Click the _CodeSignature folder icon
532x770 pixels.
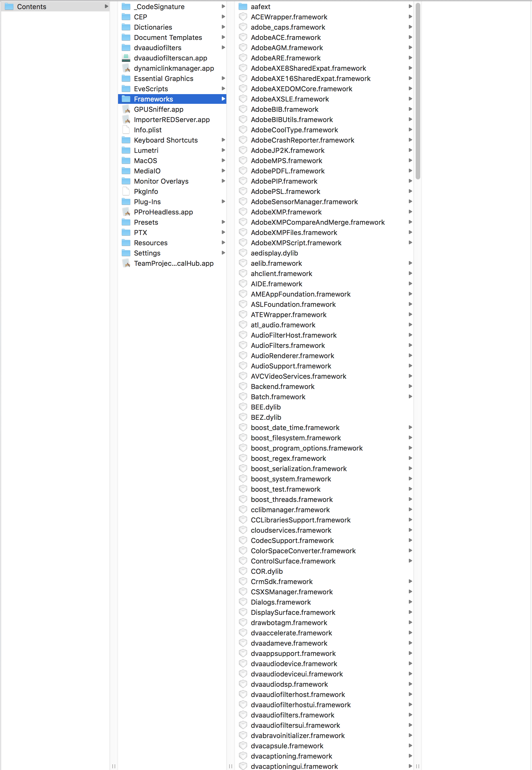(126, 6)
